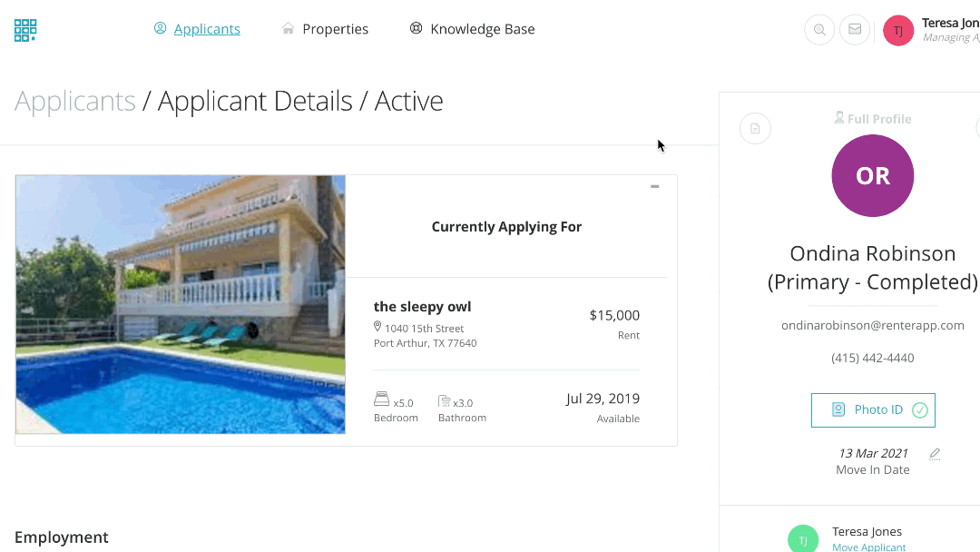The width and height of the screenshot is (980, 552).
Task: Open the search icon button
Action: 819,30
